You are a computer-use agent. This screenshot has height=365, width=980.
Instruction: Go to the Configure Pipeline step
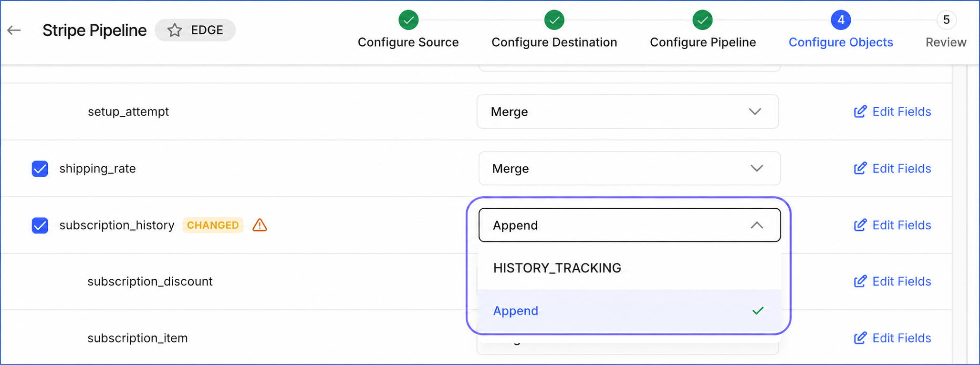(x=703, y=42)
